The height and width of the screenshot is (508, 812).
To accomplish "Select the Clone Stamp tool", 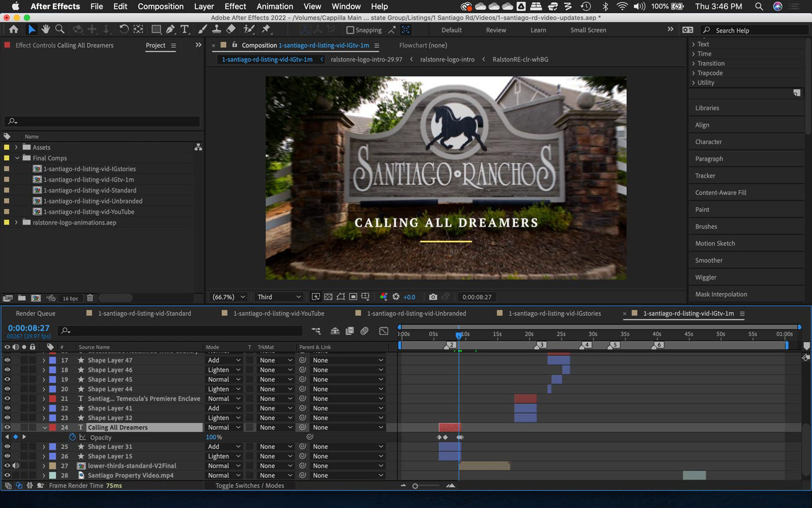I will pyautogui.click(x=216, y=29).
